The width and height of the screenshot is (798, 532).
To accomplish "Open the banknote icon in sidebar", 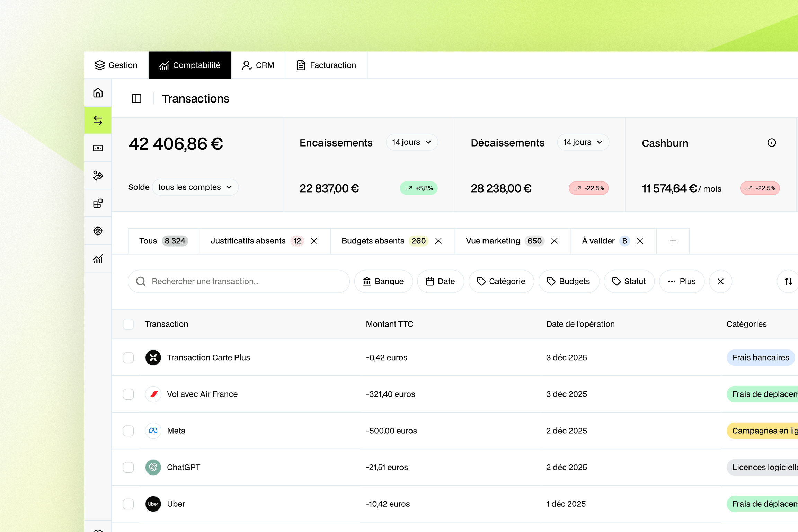I will pyautogui.click(x=98, y=148).
